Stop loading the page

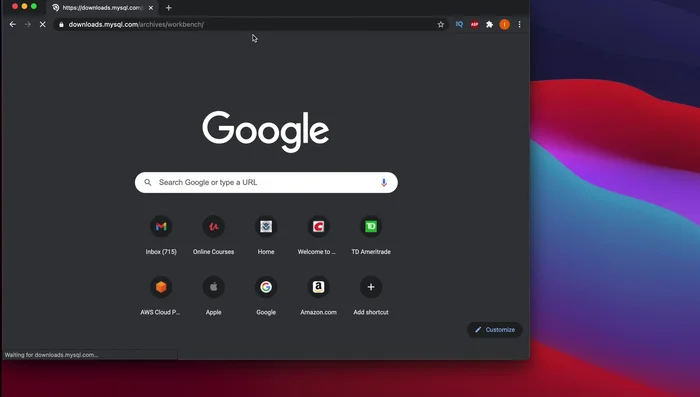pyautogui.click(x=42, y=25)
